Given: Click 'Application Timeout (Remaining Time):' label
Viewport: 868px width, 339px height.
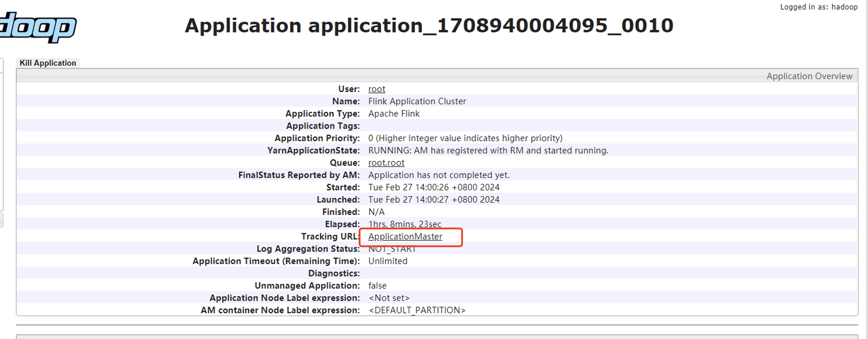Looking at the screenshot, I should coord(276,261).
